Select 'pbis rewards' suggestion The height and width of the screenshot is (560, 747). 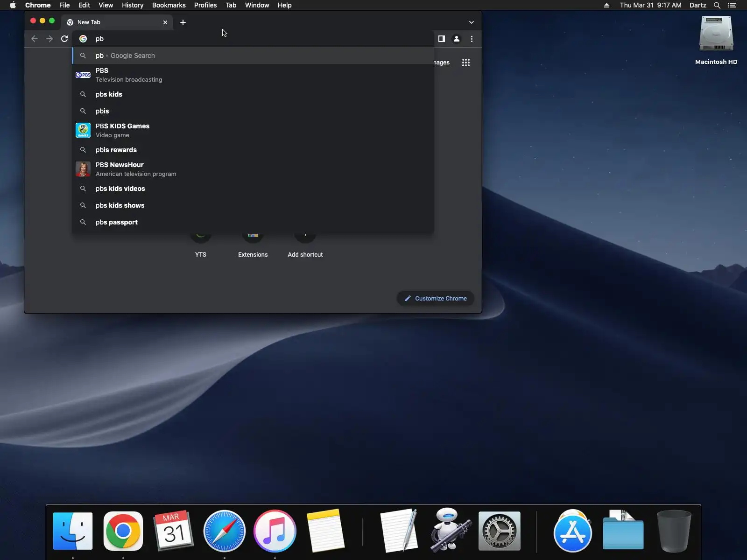(x=253, y=150)
